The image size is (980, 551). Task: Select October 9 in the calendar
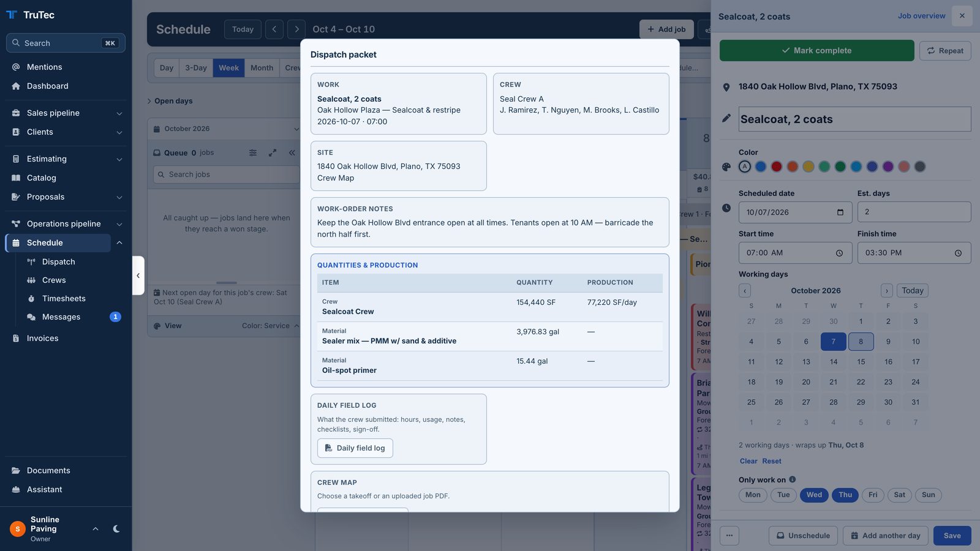click(888, 342)
